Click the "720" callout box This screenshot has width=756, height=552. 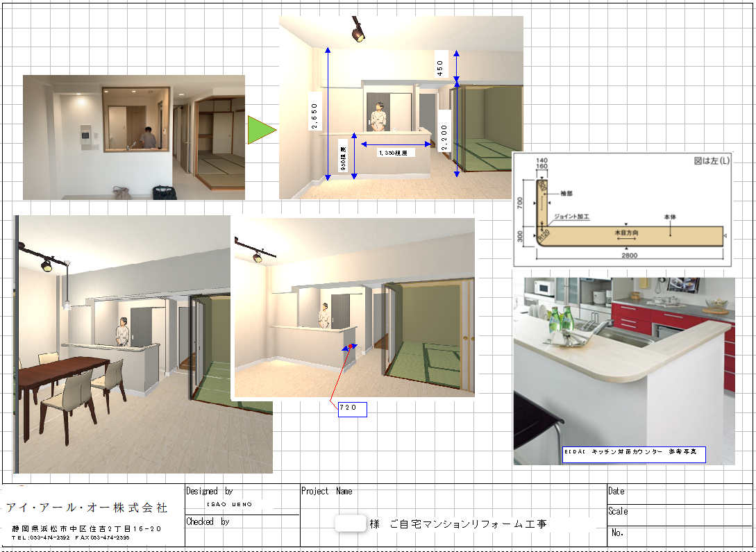(353, 409)
